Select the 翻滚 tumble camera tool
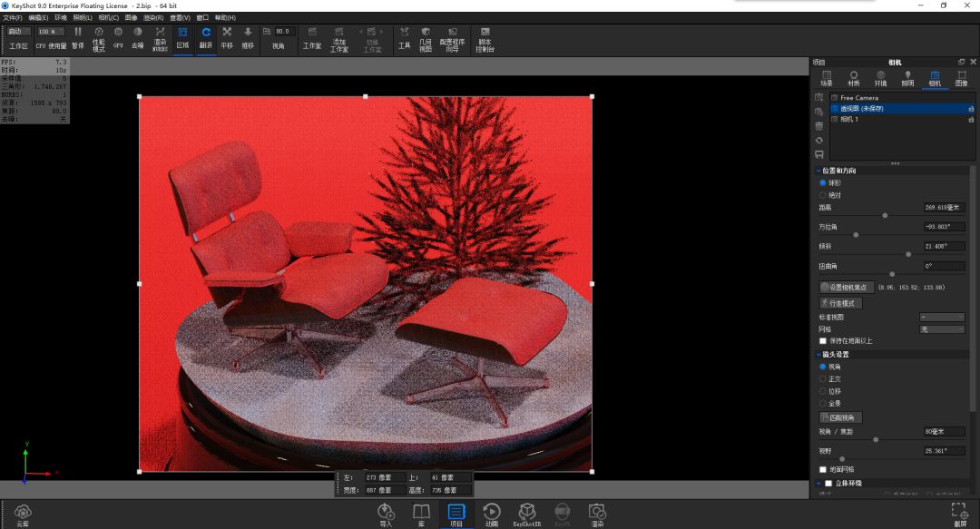Image resolution: width=980 pixels, height=529 pixels. [206, 38]
